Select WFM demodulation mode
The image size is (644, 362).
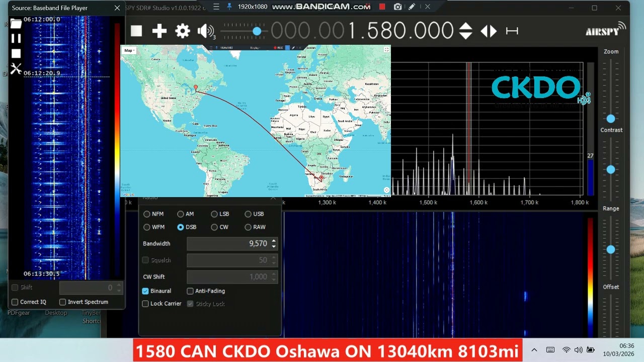pyautogui.click(x=147, y=227)
